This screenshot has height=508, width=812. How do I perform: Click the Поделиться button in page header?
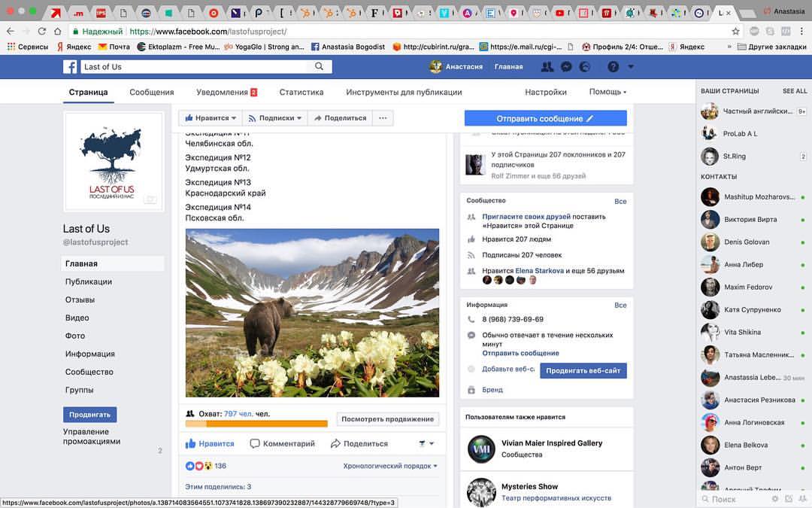(340, 118)
